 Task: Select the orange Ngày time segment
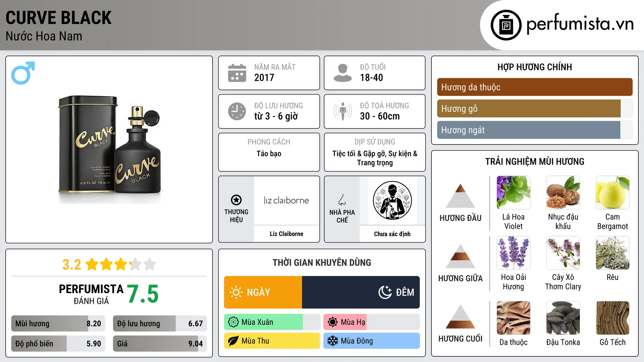click(x=263, y=292)
